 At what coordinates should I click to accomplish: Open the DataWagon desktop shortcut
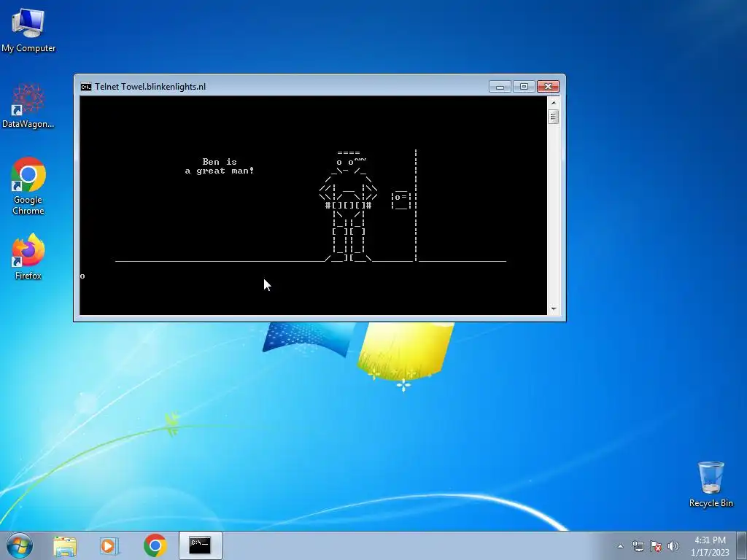click(x=28, y=106)
